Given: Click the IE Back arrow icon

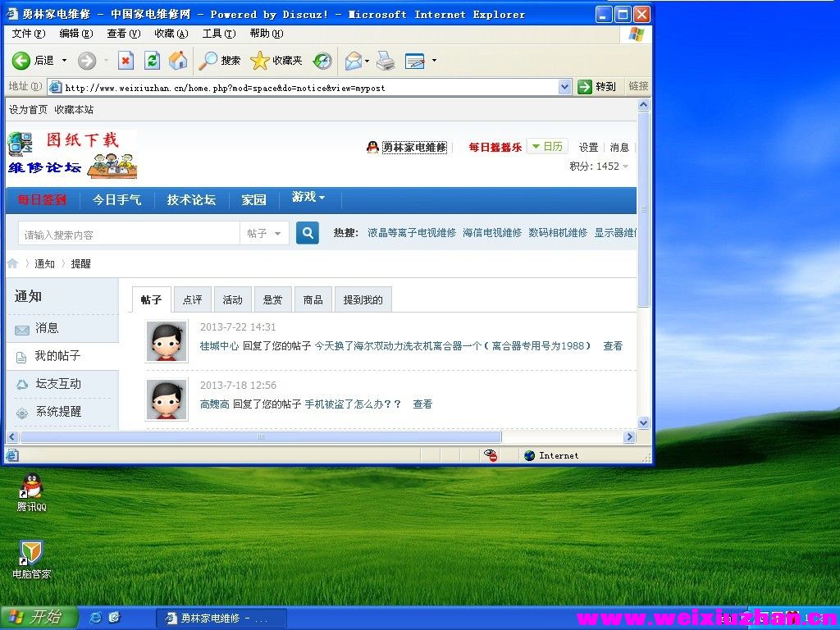Looking at the screenshot, I should click(21, 61).
